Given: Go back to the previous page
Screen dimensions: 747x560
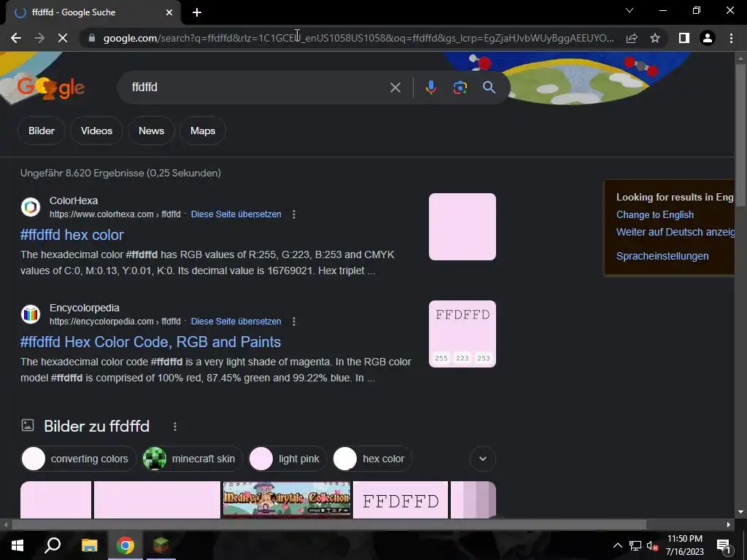Looking at the screenshot, I should click(16, 38).
